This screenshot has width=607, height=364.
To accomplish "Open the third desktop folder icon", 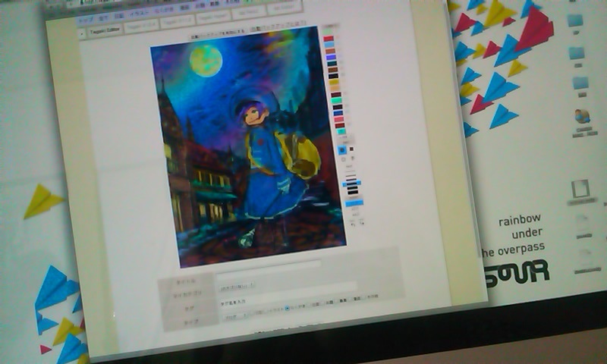I will 580,83.
